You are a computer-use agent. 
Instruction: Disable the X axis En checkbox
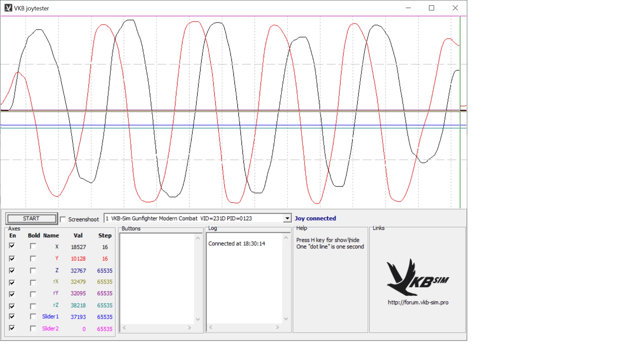[x=12, y=246]
